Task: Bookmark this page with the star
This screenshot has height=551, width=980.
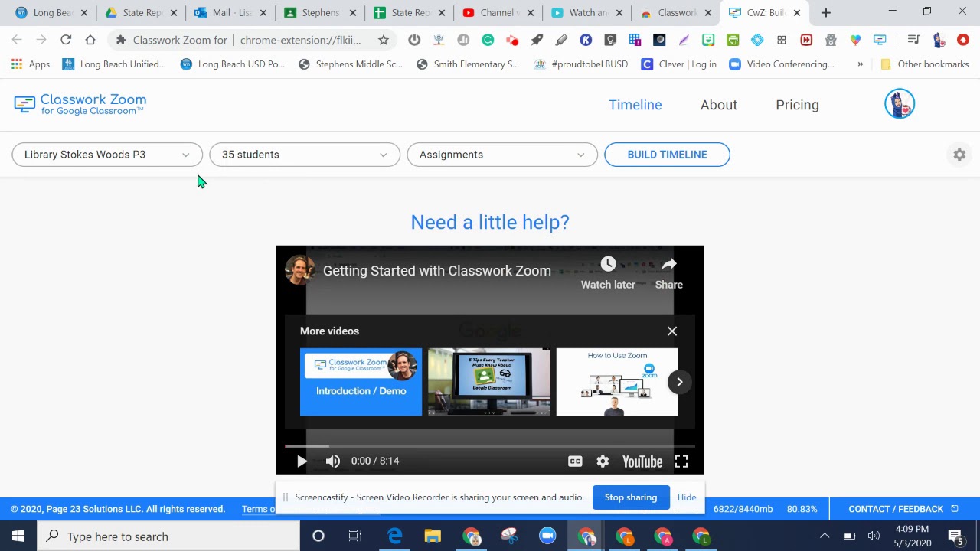Action: click(x=384, y=40)
